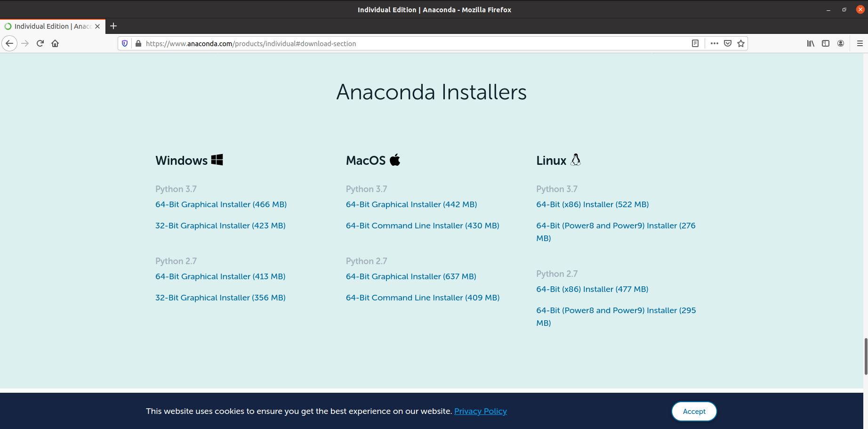Click the MacOS section heading
The height and width of the screenshot is (429, 868).
tap(366, 161)
